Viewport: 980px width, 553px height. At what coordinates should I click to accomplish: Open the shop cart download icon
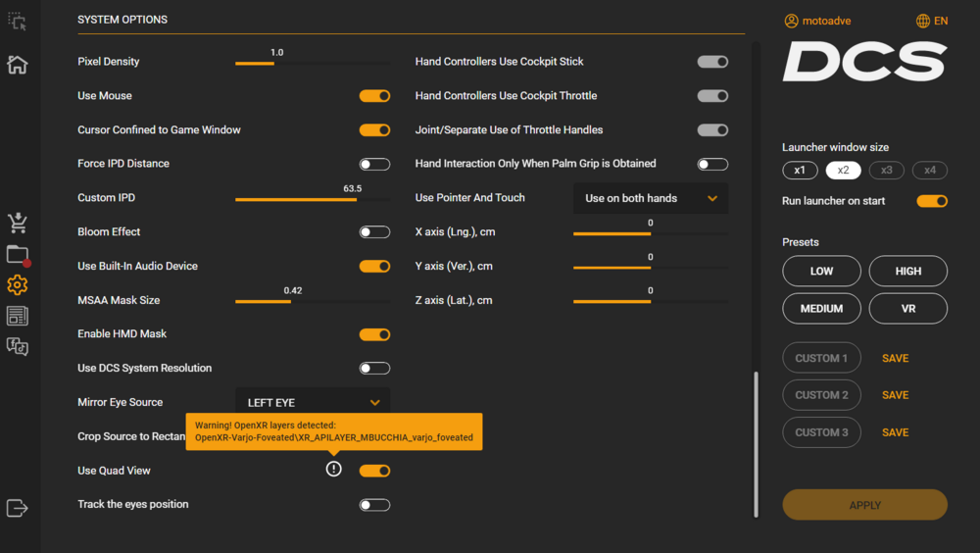point(17,223)
